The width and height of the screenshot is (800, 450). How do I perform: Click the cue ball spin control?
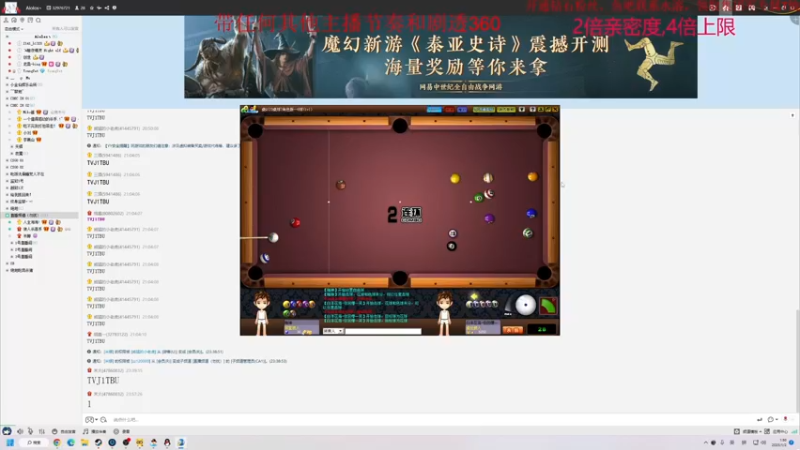[525, 305]
